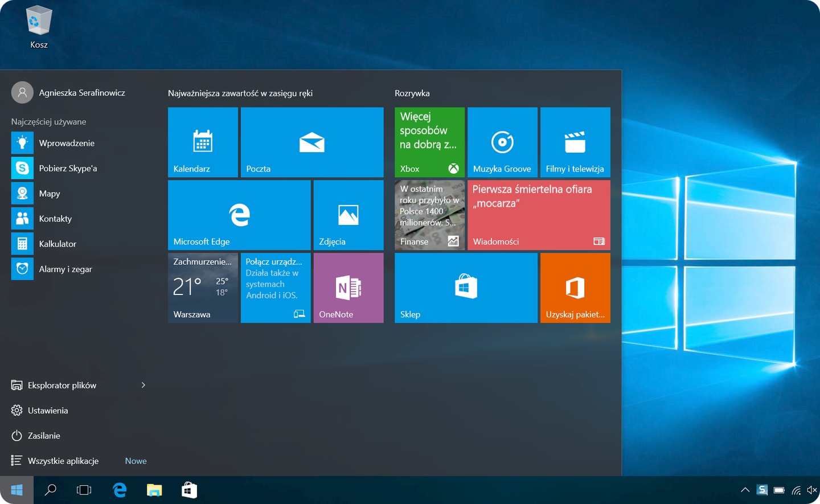Open the Wiadomości news tile
The height and width of the screenshot is (504, 820).
point(539,215)
